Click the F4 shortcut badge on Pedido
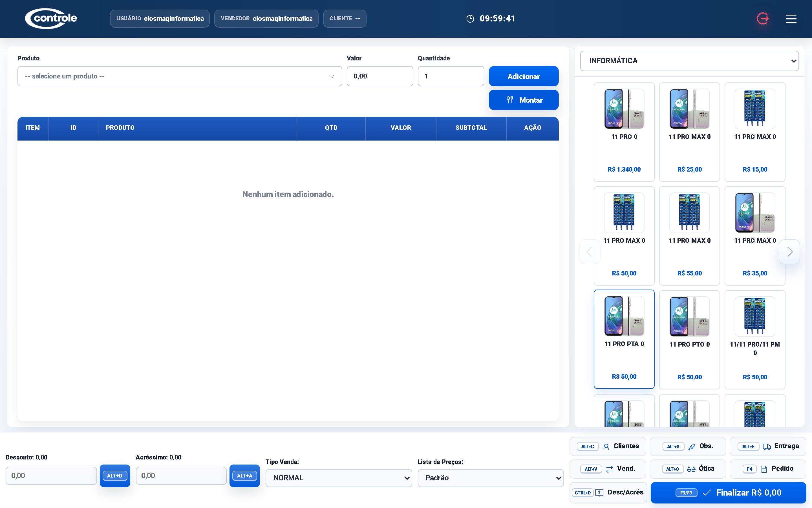This screenshot has width=812, height=508. [750, 469]
